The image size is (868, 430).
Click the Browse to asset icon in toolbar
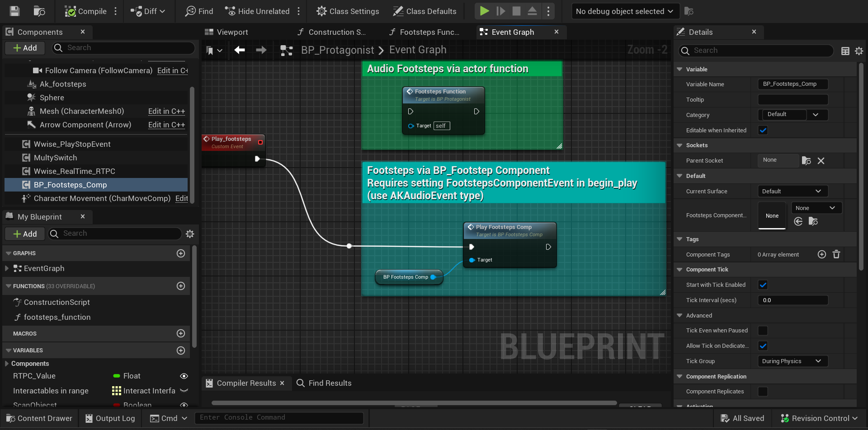click(39, 11)
